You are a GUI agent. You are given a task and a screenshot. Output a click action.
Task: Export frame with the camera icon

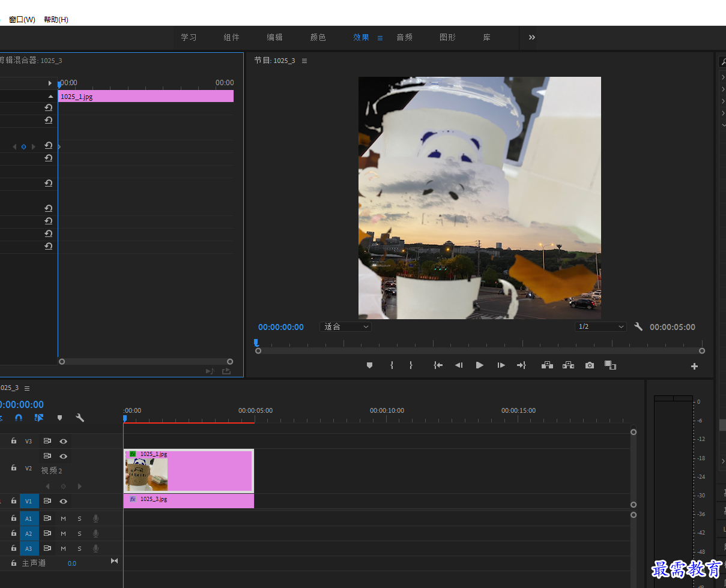[x=590, y=365]
